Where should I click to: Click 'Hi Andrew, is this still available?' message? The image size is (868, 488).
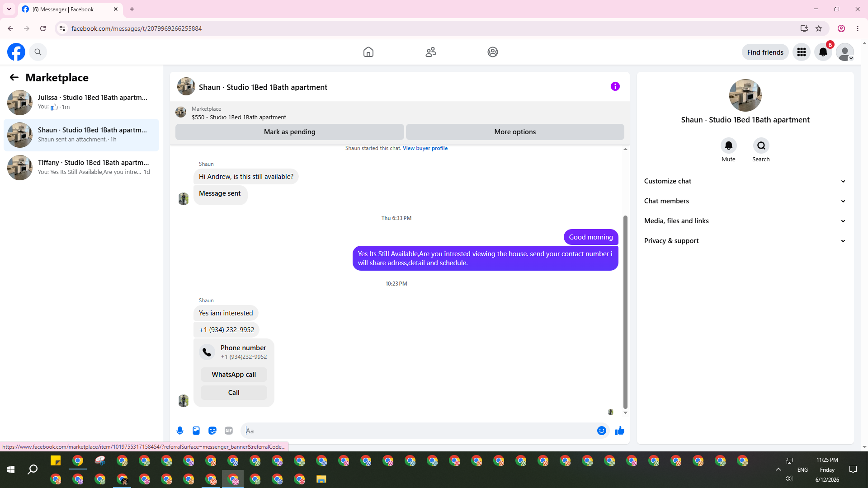(x=246, y=177)
